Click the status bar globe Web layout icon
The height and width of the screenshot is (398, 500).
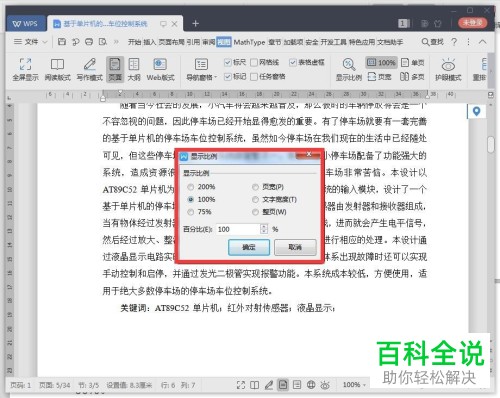tap(311, 385)
